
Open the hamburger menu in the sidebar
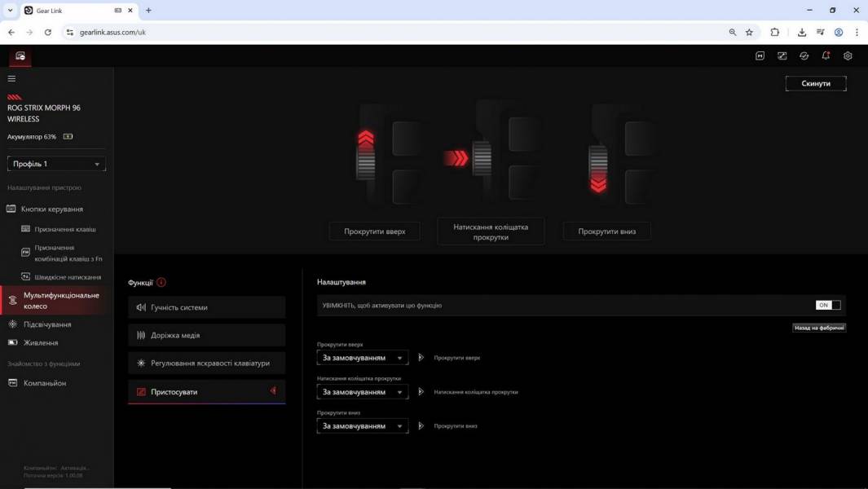pyautogui.click(x=11, y=78)
